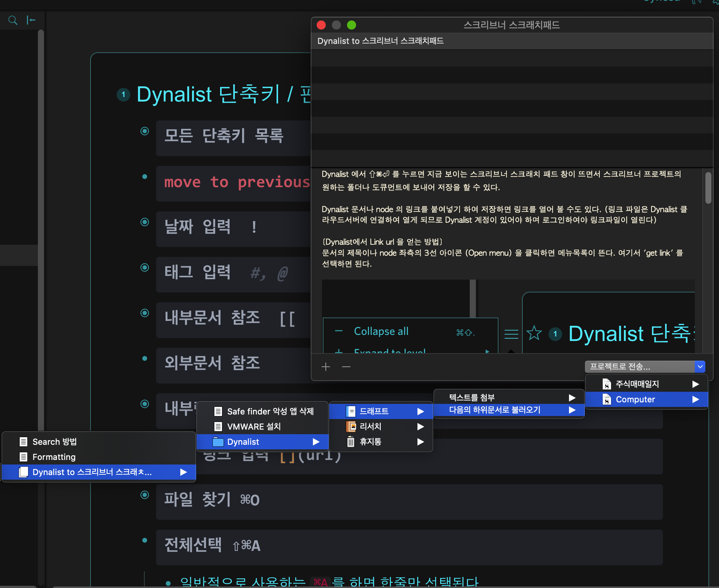The height and width of the screenshot is (588, 719).
Task: Click the Formatting document icon
Action: click(x=23, y=457)
